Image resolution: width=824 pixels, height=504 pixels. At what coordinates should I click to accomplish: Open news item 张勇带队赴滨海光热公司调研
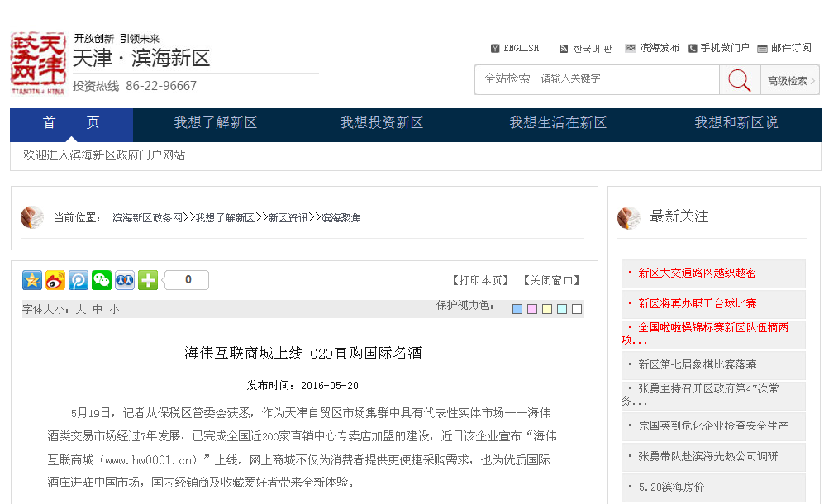pyautogui.click(x=707, y=457)
